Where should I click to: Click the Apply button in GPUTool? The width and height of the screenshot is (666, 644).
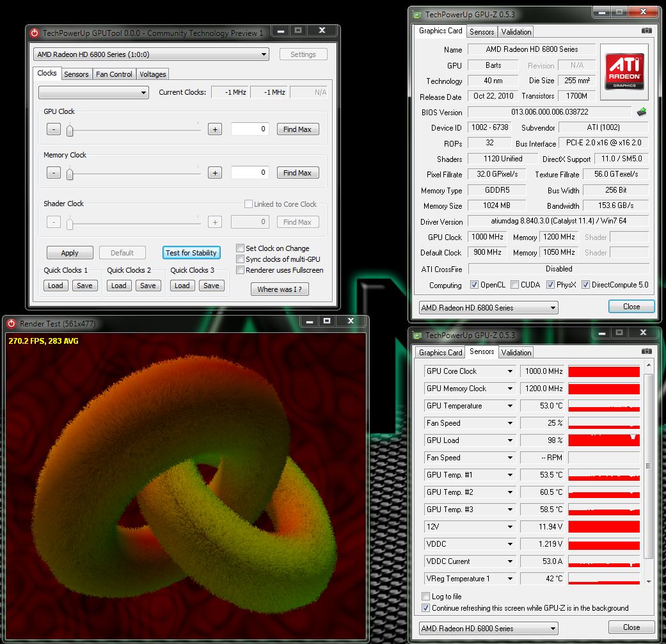(x=70, y=253)
